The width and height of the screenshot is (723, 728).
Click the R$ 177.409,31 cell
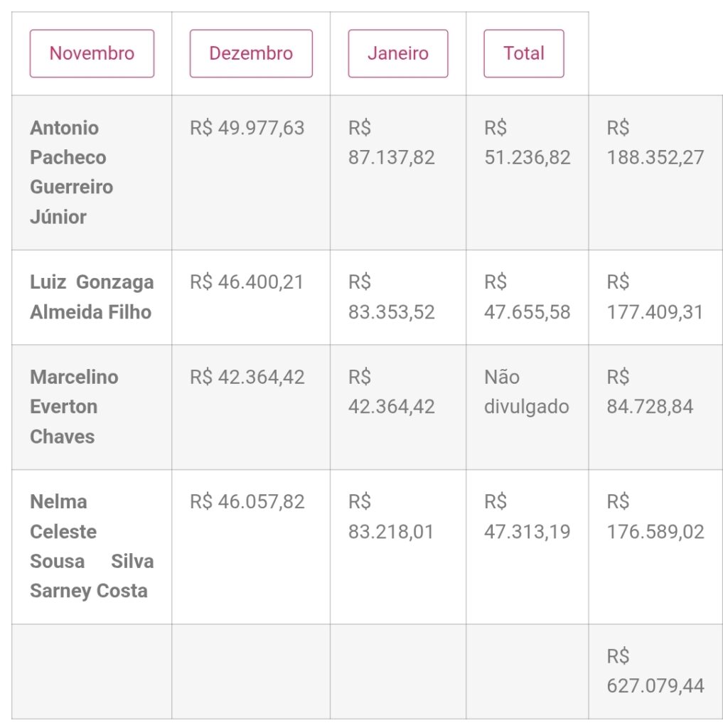[654, 297]
